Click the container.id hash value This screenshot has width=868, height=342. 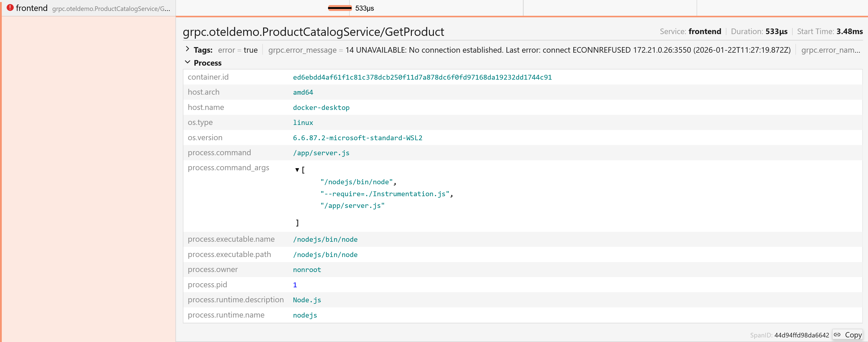pos(422,77)
